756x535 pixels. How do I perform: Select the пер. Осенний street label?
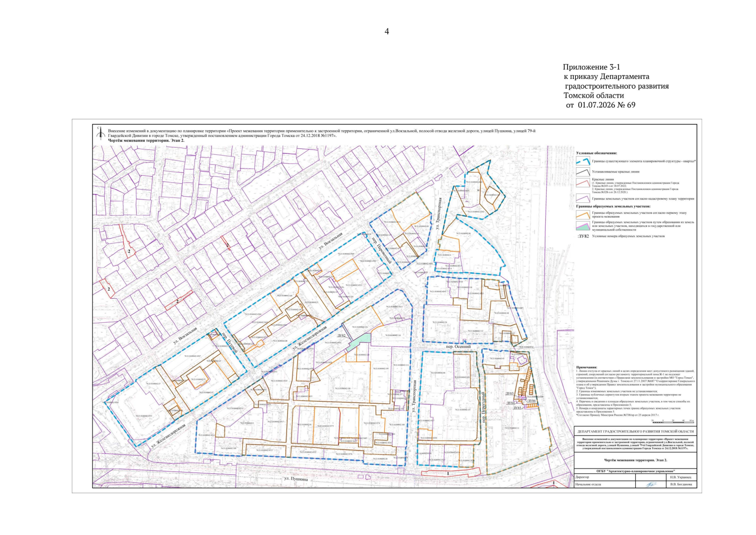458,346
